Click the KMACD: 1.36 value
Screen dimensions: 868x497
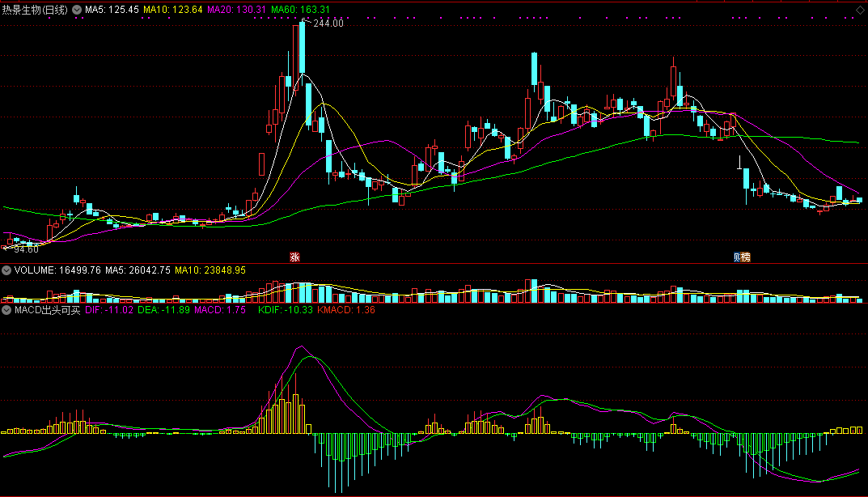click(346, 310)
